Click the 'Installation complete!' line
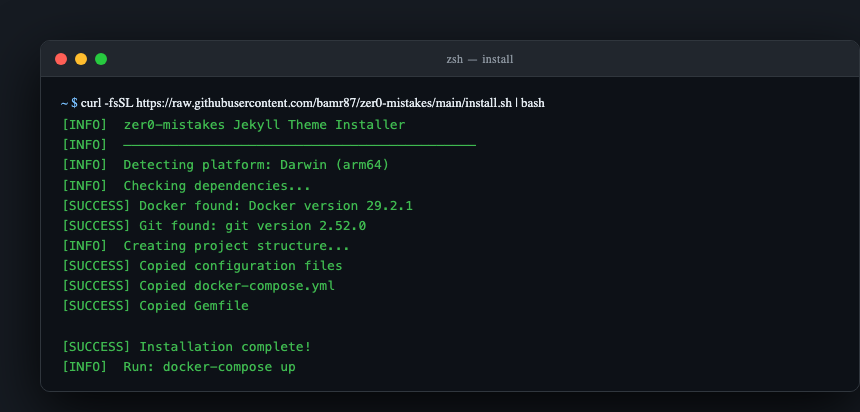The height and width of the screenshot is (412, 860). point(186,347)
